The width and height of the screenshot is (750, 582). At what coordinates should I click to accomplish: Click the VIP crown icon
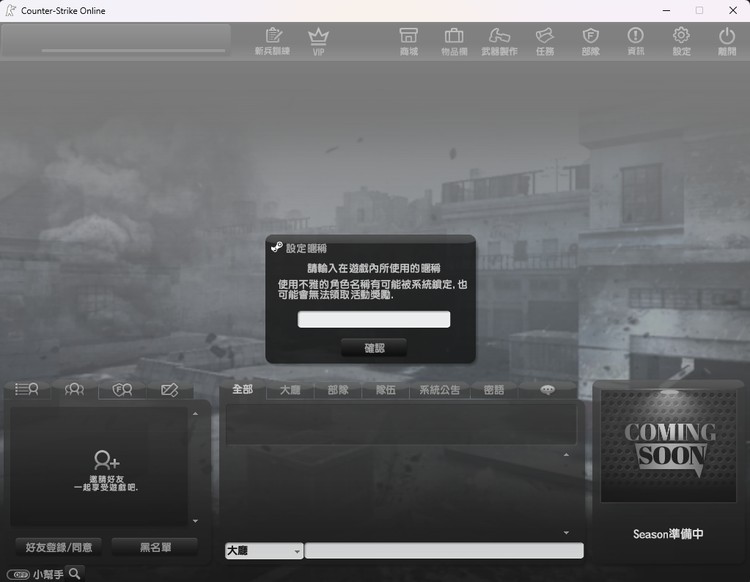318,41
